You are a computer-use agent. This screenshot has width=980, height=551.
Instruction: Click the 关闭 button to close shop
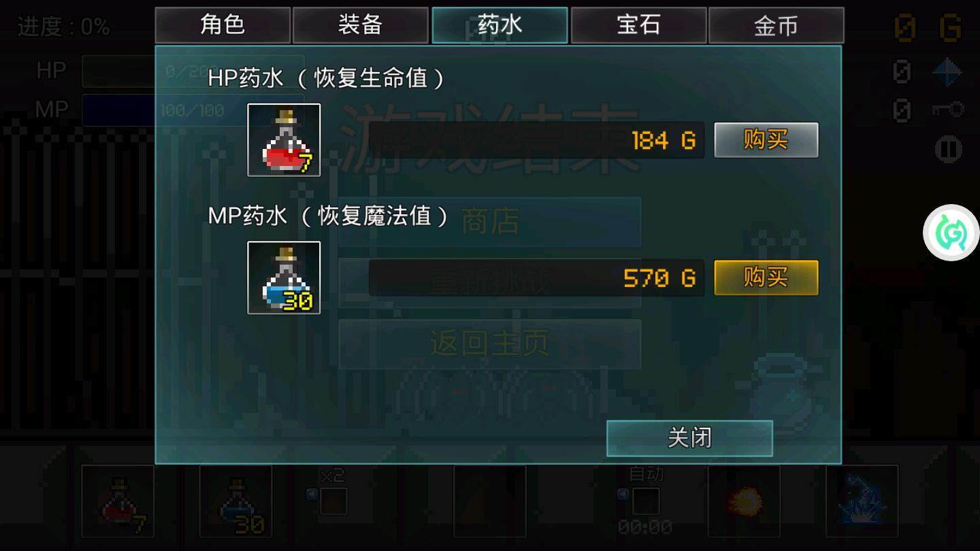pos(689,438)
